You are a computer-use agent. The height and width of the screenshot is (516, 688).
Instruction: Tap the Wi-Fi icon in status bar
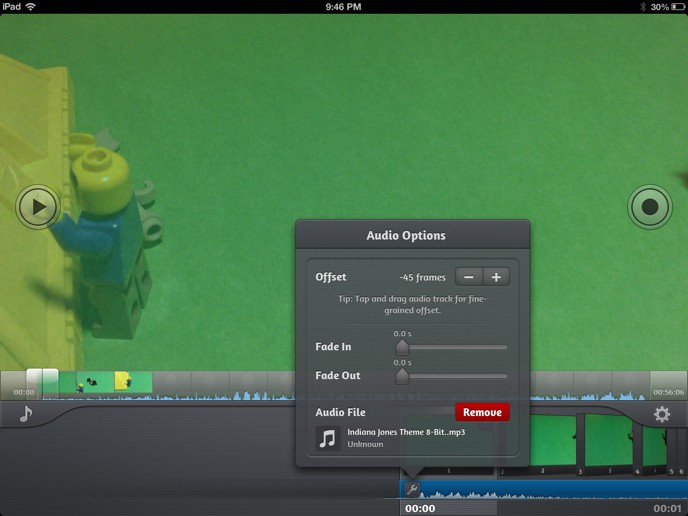pos(30,7)
